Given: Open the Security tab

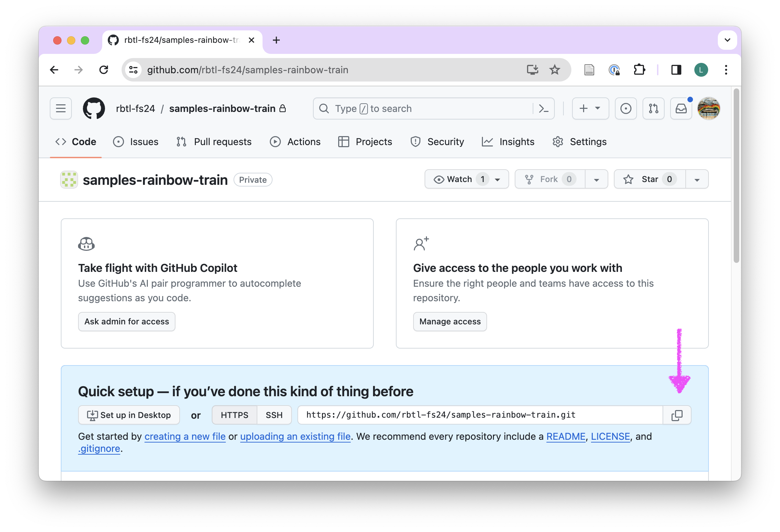Looking at the screenshot, I should pyautogui.click(x=437, y=142).
